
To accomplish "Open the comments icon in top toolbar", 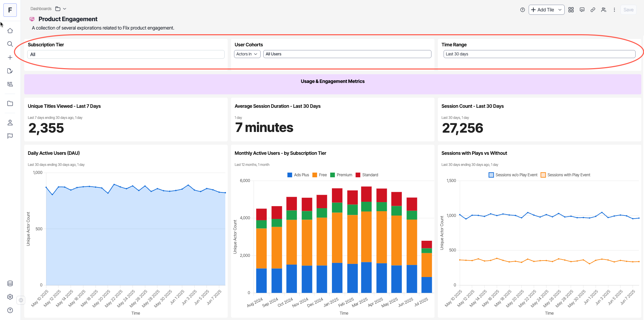I will pyautogui.click(x=582, y=10).
